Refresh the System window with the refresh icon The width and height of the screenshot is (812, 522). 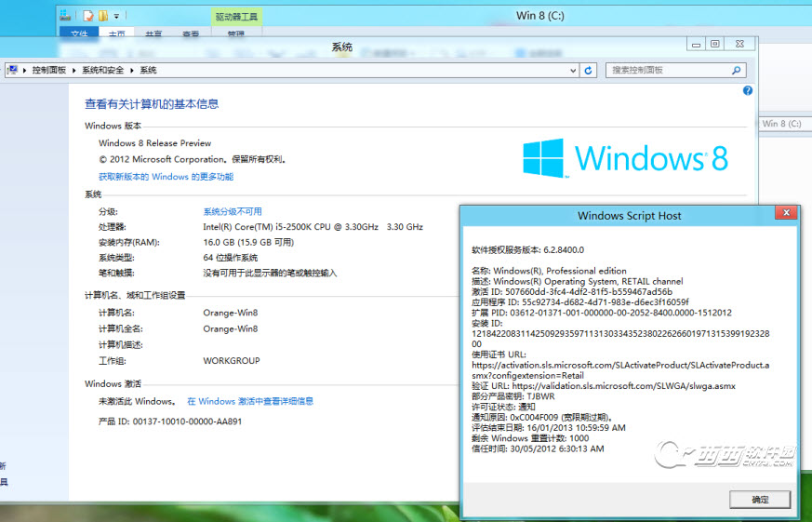click(x=588, y=70)
